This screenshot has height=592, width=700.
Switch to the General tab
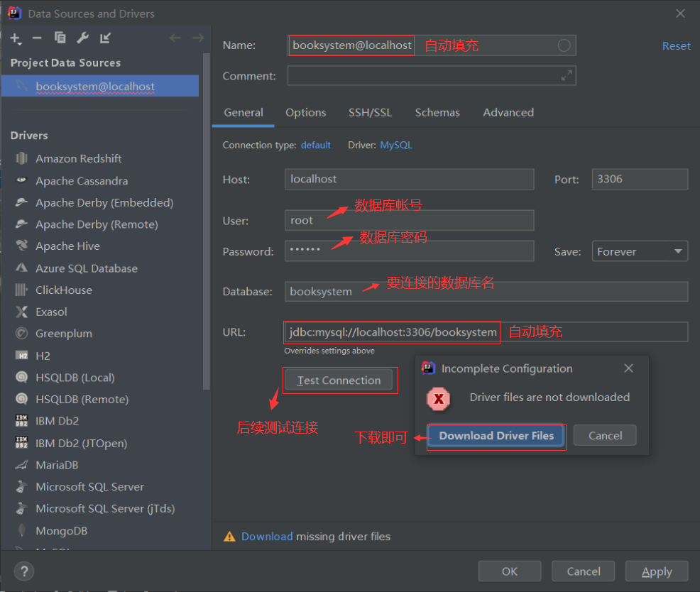244,112
